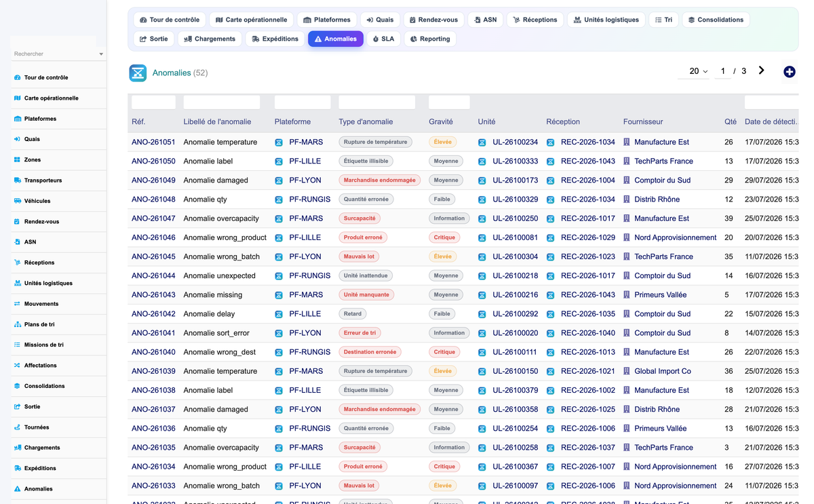Click the Tournées sidebar icon
The image size is (814, 504).
click(x=17, y=427)
